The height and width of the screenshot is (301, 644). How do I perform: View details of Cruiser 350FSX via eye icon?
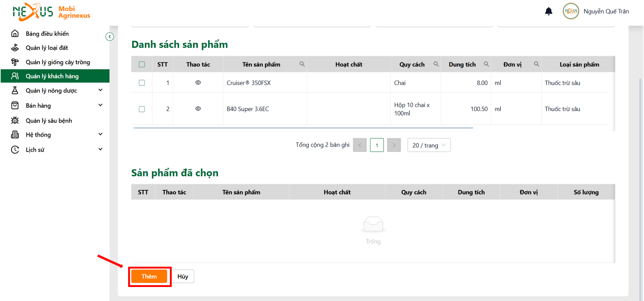(198, 83)
